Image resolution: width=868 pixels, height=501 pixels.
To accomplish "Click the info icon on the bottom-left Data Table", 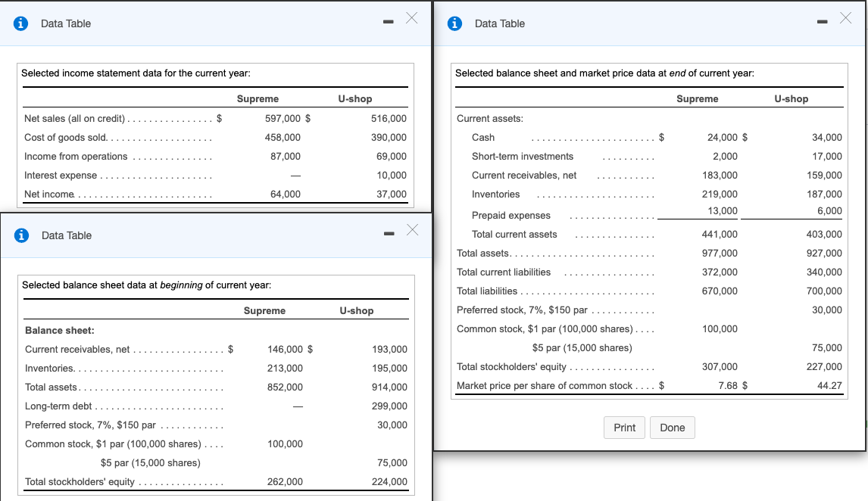I will 20,235.
